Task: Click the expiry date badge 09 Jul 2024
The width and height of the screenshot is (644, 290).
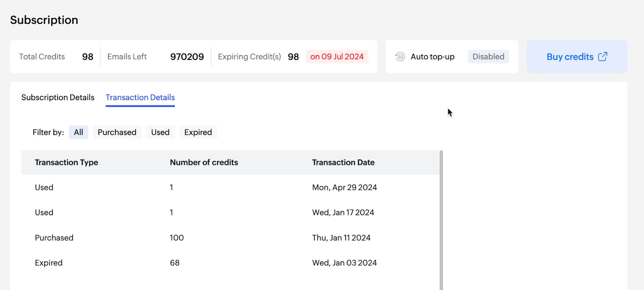Action: point(337,57)
